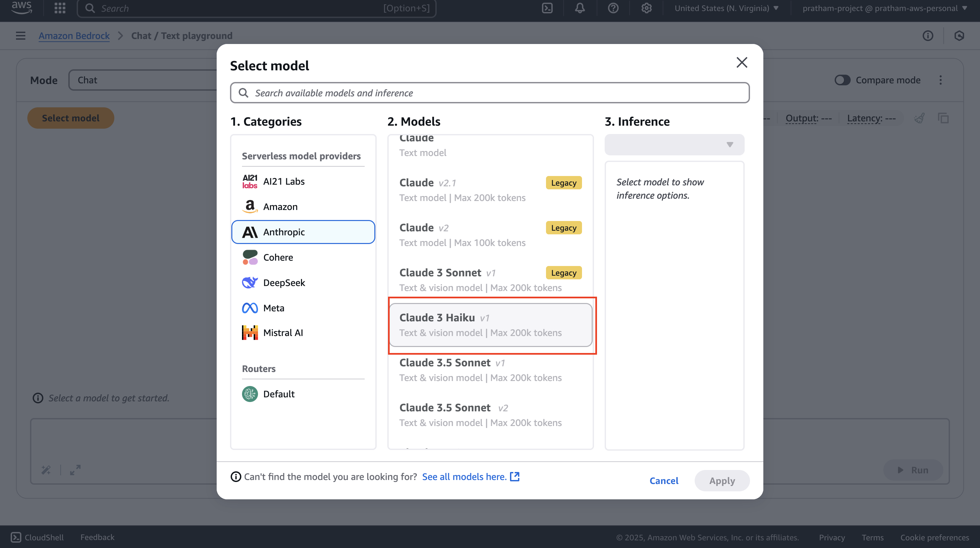Open the AWS services grid menu
This screenshot has height=548, width=980.
(60, 8)
